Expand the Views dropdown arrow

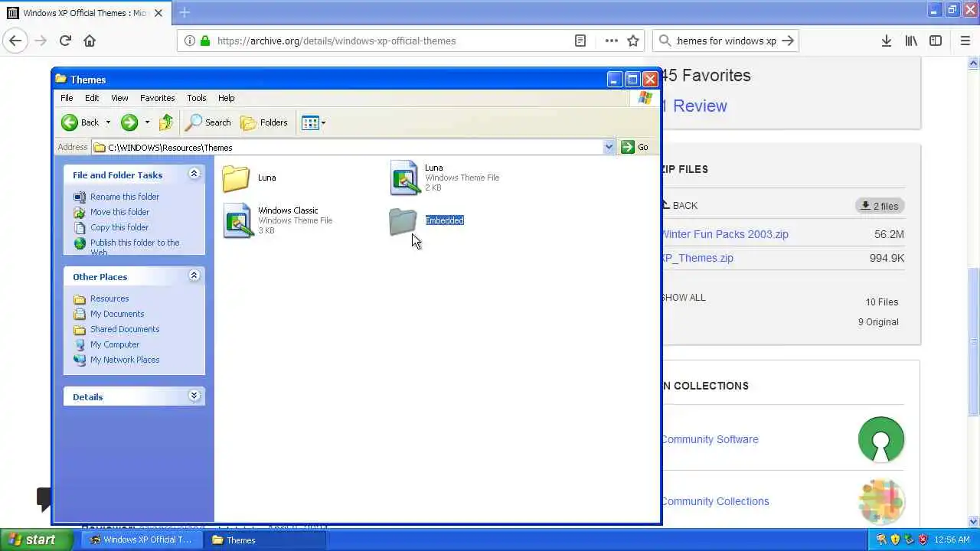tap(323, 122)
